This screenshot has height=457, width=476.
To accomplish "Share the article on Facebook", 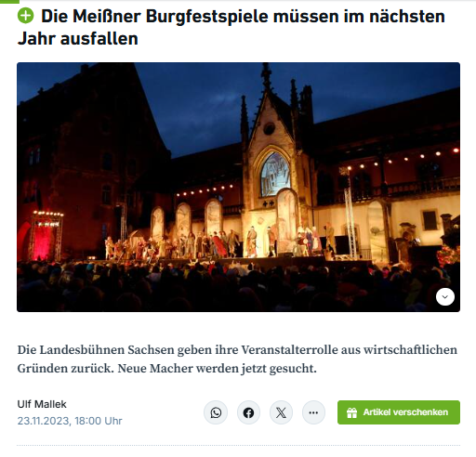I will [248, 412].
